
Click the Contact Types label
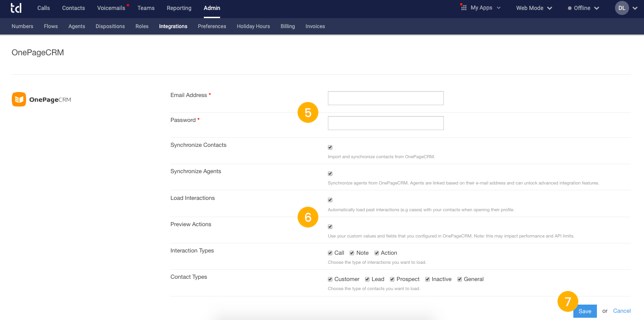(188, 277)
